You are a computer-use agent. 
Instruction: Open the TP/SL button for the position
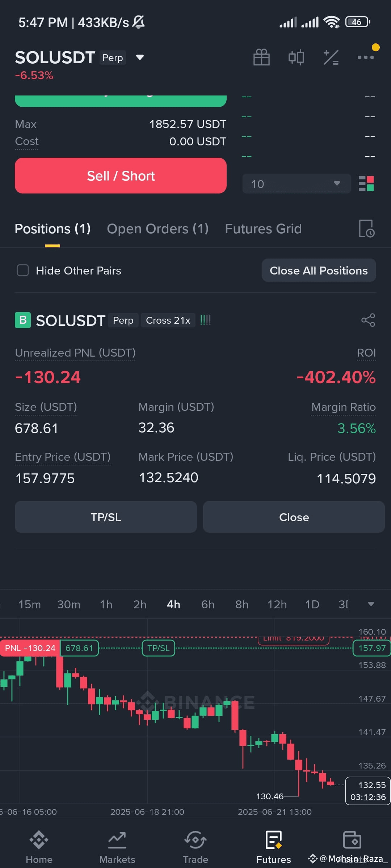click(x=106, y=517)
